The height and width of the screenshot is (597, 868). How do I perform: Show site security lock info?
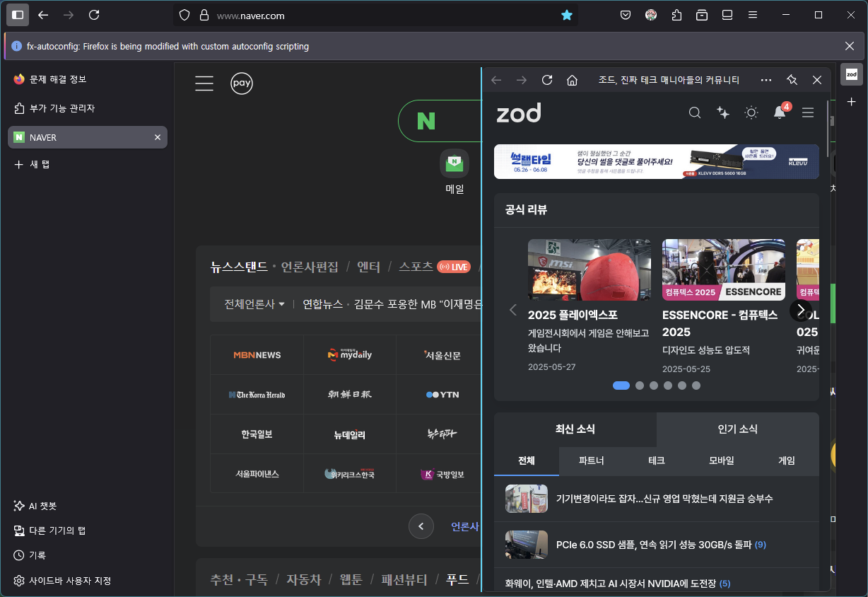point(204,15)
